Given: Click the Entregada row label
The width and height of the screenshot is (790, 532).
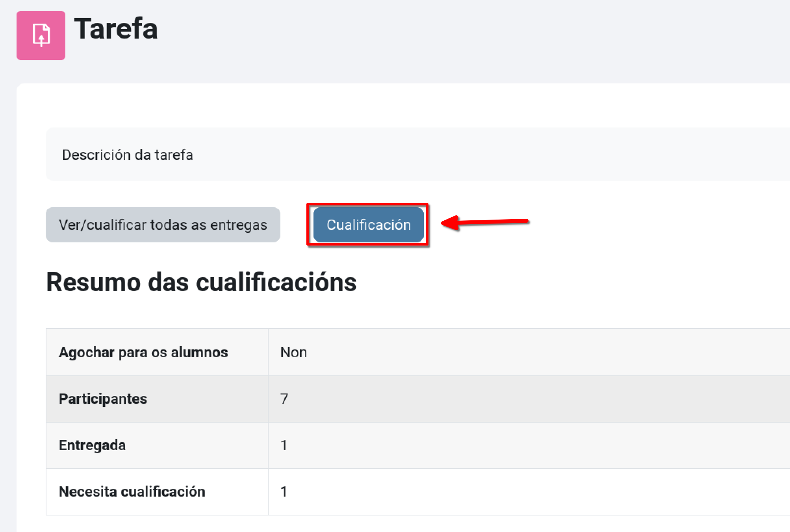Looking at the screenshot, I should 92,445.
